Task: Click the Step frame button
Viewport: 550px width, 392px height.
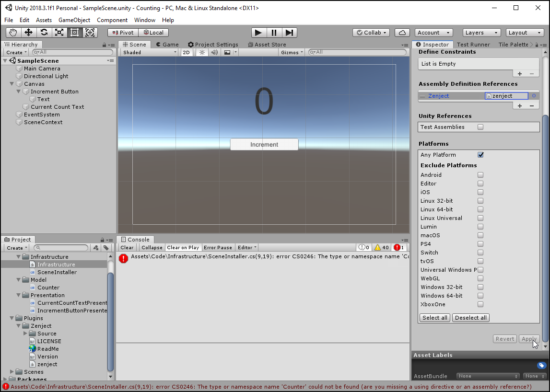Action: [x=289, y=33]
